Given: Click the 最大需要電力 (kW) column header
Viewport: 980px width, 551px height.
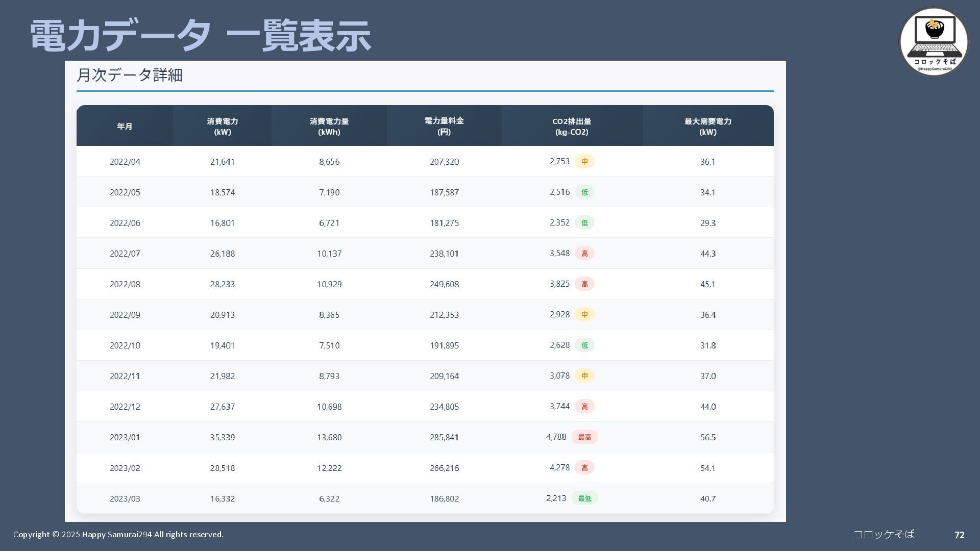Looking at the screenshot, I should click(x=708, y=126).
